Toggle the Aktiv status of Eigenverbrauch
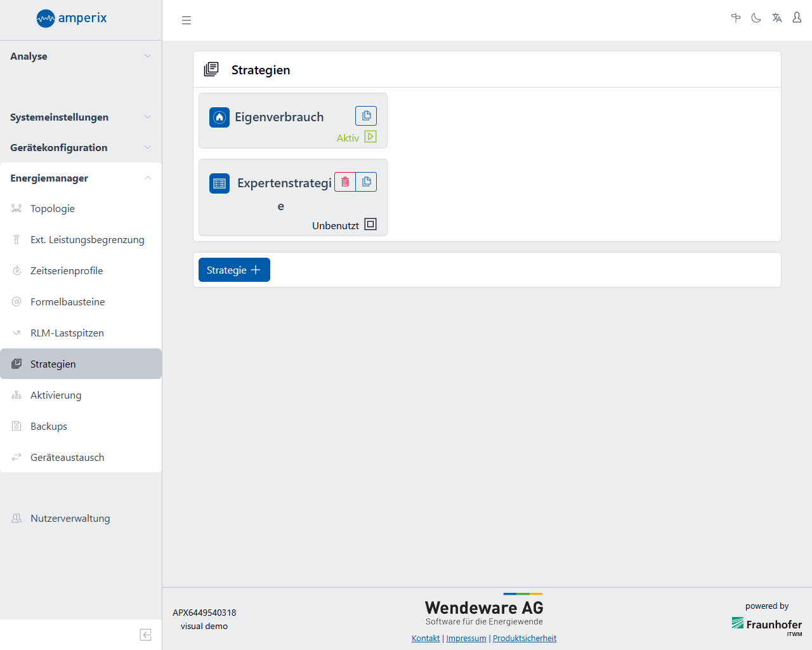 tap(370, 136)
